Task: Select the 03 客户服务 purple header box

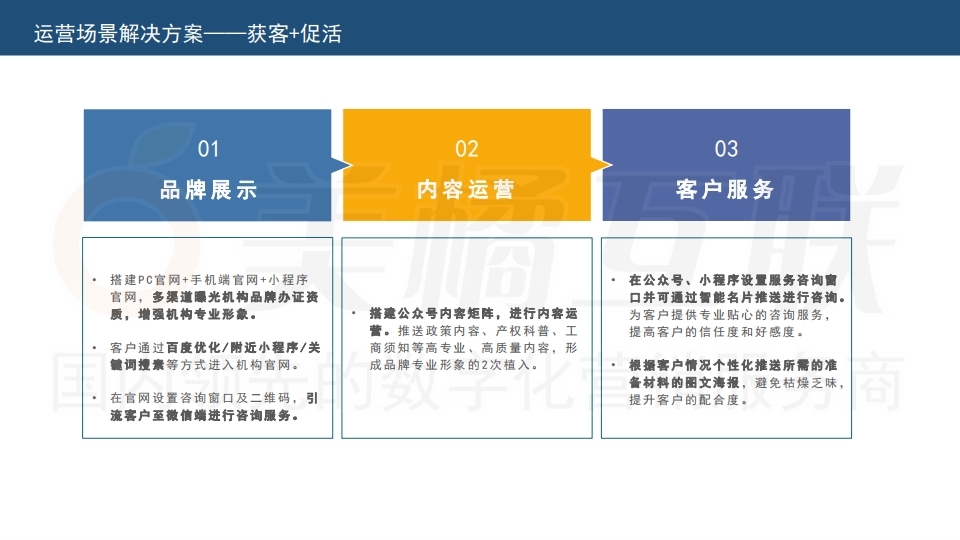Action: (726, 165)
